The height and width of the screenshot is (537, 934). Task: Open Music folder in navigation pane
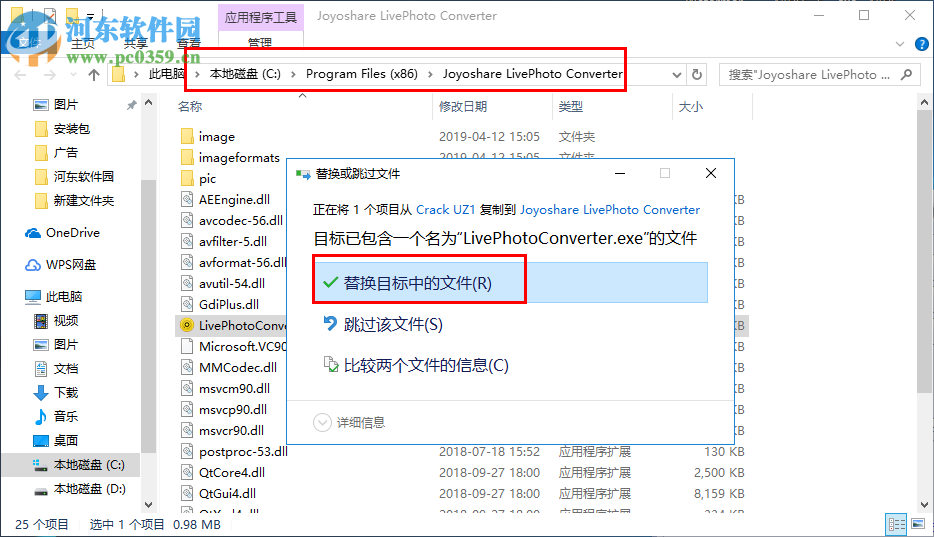click(x=56, y=416)
